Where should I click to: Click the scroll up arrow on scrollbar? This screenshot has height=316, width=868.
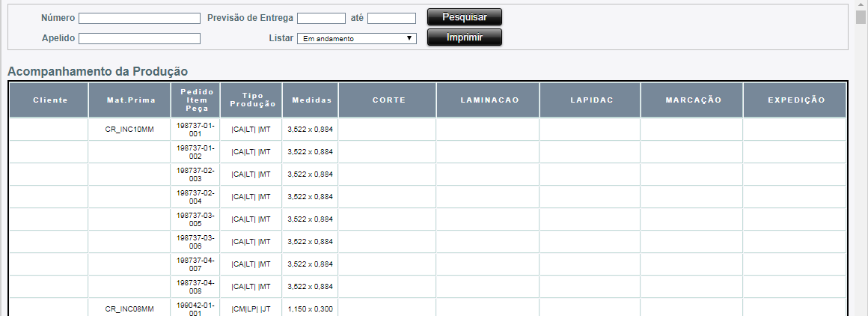click(x=861, y=5)
